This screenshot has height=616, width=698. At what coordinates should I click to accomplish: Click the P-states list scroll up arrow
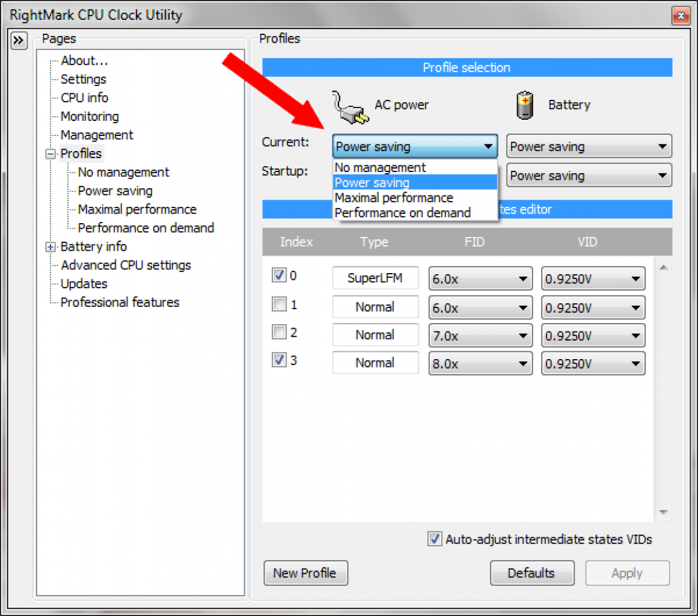pyautogui.click(x=663, y=267)
